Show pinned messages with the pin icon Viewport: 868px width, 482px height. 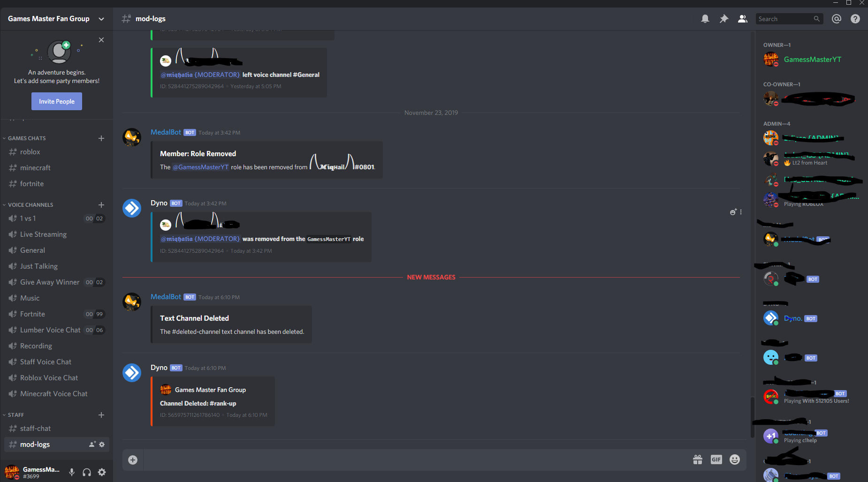click(724, 19)
